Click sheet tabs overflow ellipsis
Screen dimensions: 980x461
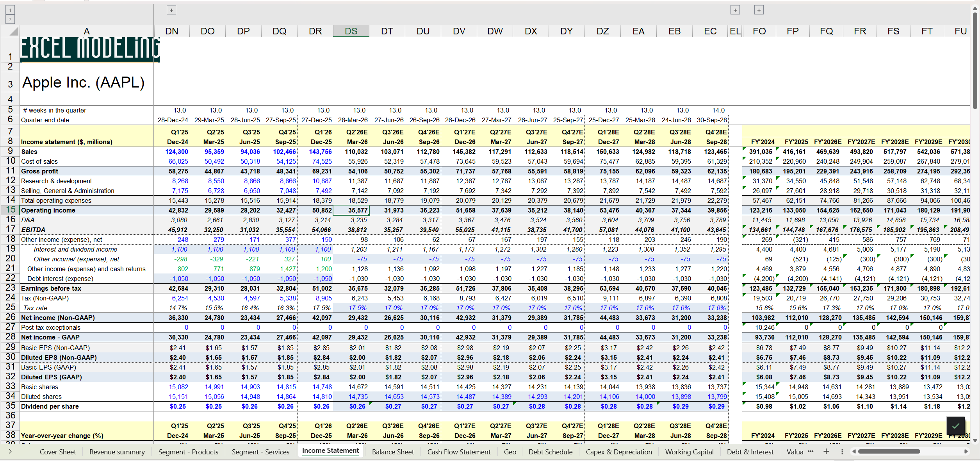pos(811,452)
